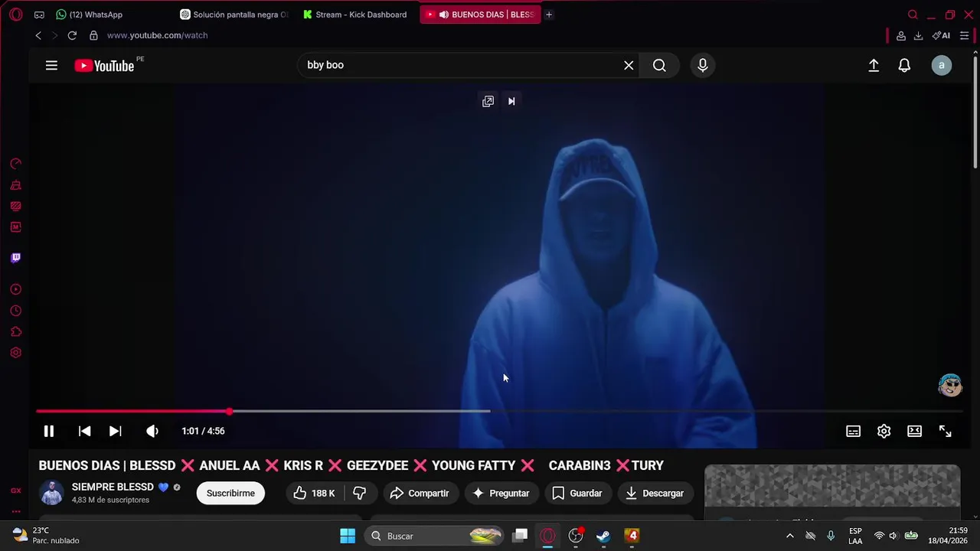Open the Windows Start button

(348, 536)
